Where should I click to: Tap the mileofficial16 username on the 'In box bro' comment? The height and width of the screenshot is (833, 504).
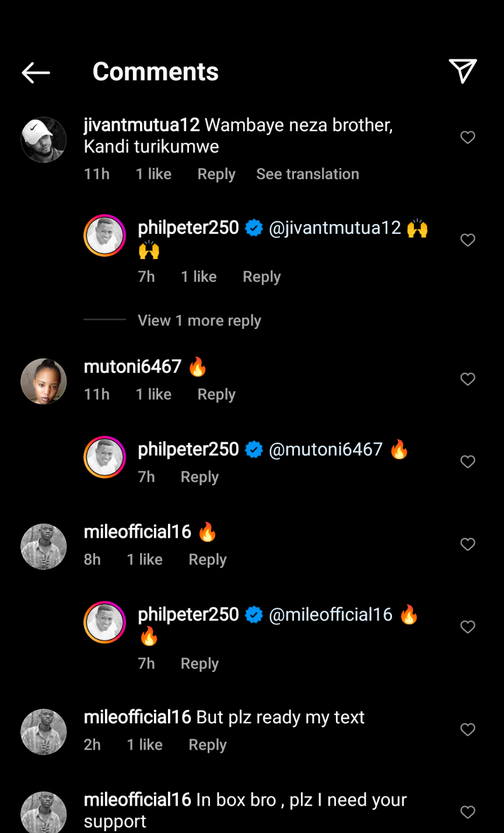[x=138, y=800]
